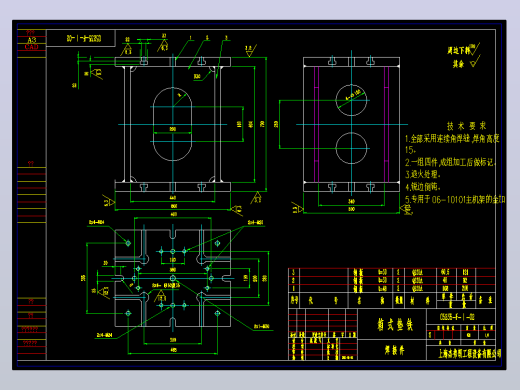The height and width of the screenshot is (390, 520).
Task: Select the '技术要求' heading text
Action: point(466,126)
